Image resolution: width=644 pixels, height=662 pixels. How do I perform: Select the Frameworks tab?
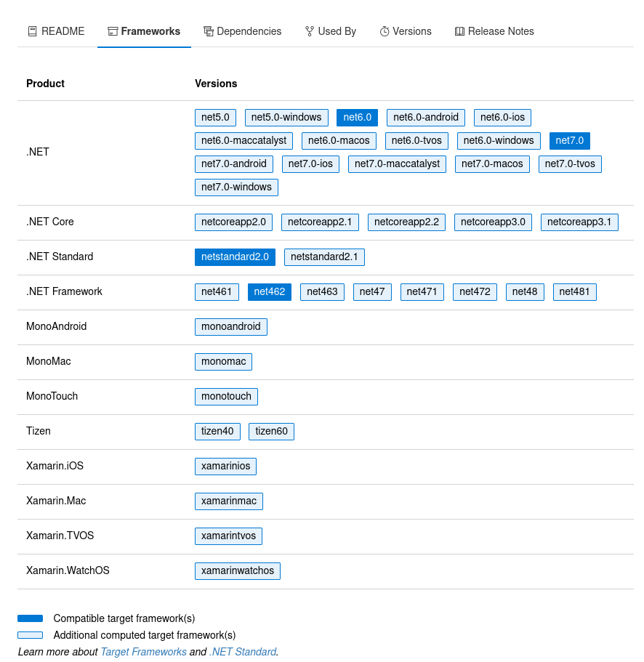tap(144, 31)
